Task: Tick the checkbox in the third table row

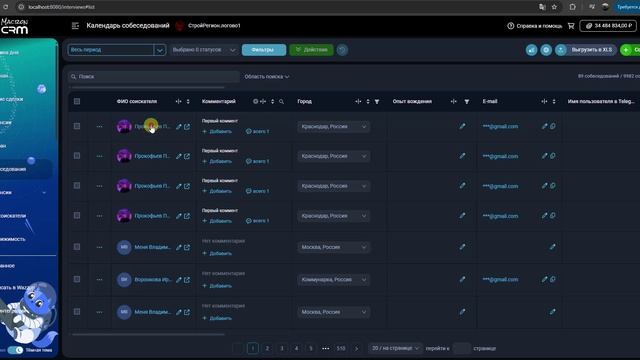Action: [77, 186]
